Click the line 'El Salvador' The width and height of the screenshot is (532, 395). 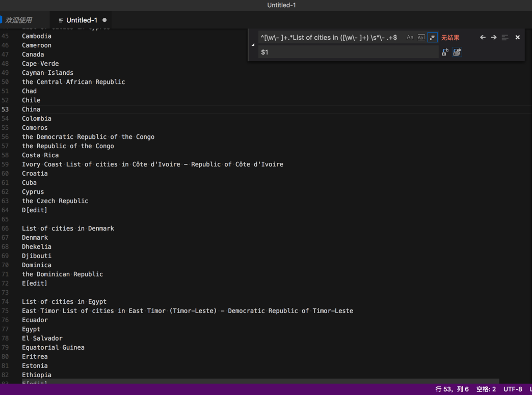[x=42, y=338]
